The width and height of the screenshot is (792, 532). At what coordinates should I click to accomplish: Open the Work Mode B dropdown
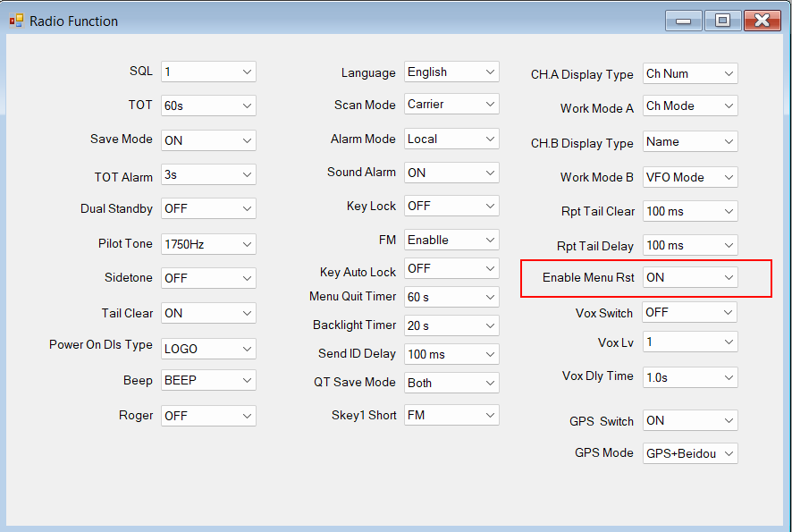coord(690,177)
